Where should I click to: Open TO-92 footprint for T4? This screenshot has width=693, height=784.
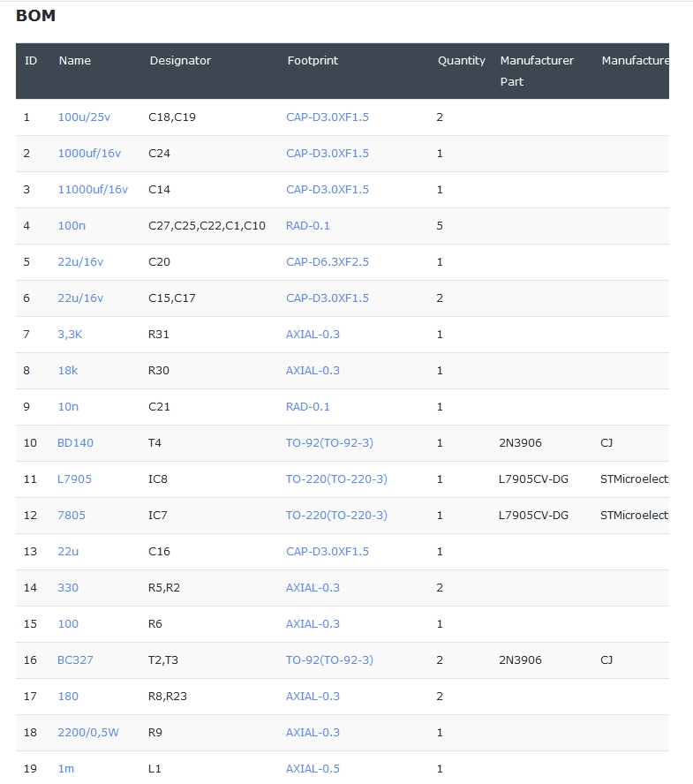coord(329,442)
